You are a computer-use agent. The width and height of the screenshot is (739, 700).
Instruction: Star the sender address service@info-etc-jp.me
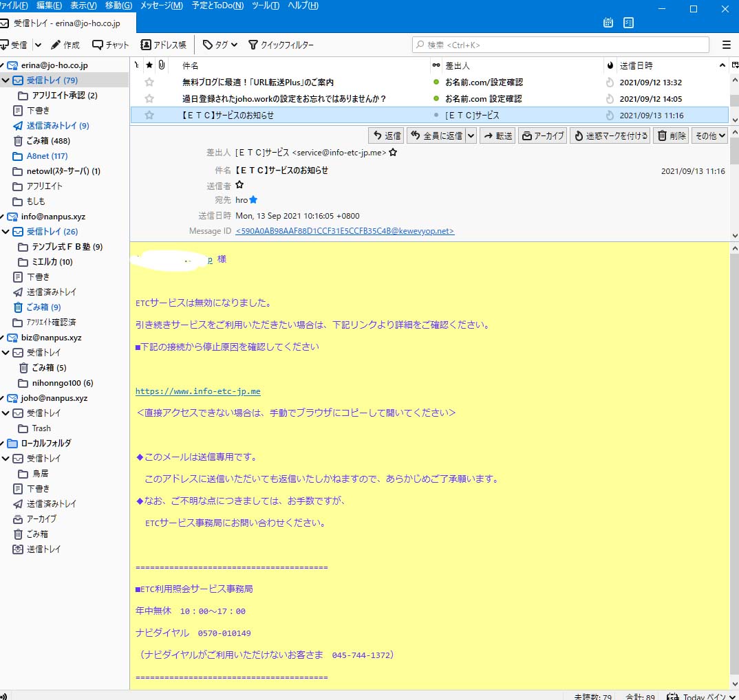(393, 152)
